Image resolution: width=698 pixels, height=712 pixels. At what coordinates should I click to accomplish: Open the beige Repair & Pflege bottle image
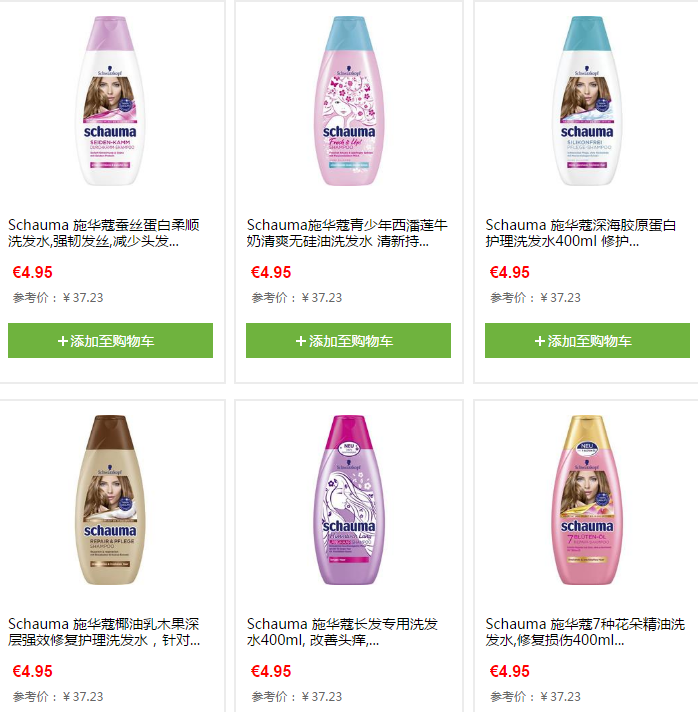(x=110, y=499)
